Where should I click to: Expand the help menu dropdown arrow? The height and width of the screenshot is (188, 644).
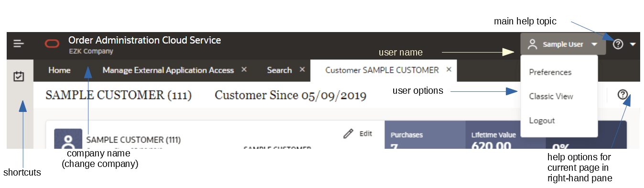tap(633, 44)
